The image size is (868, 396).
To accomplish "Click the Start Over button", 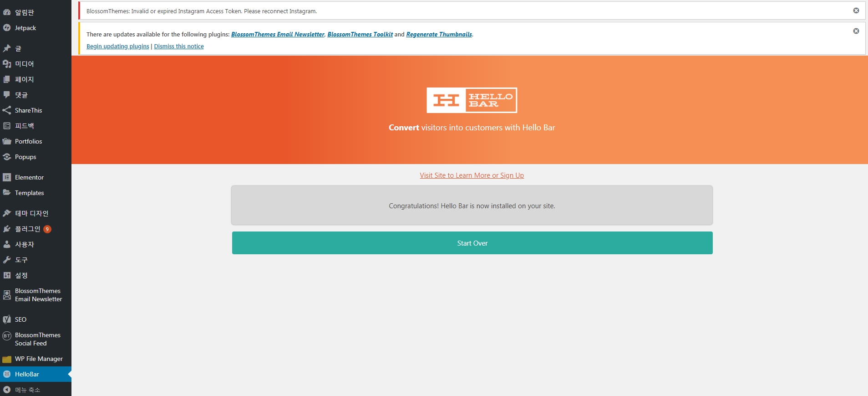I will pos(472,243).
